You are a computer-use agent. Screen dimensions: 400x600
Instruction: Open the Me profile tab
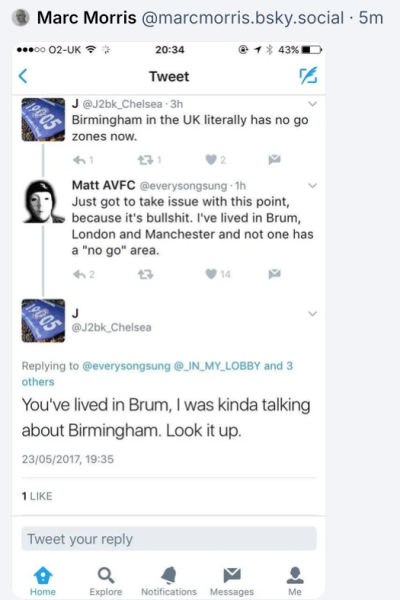pos(295,581)
